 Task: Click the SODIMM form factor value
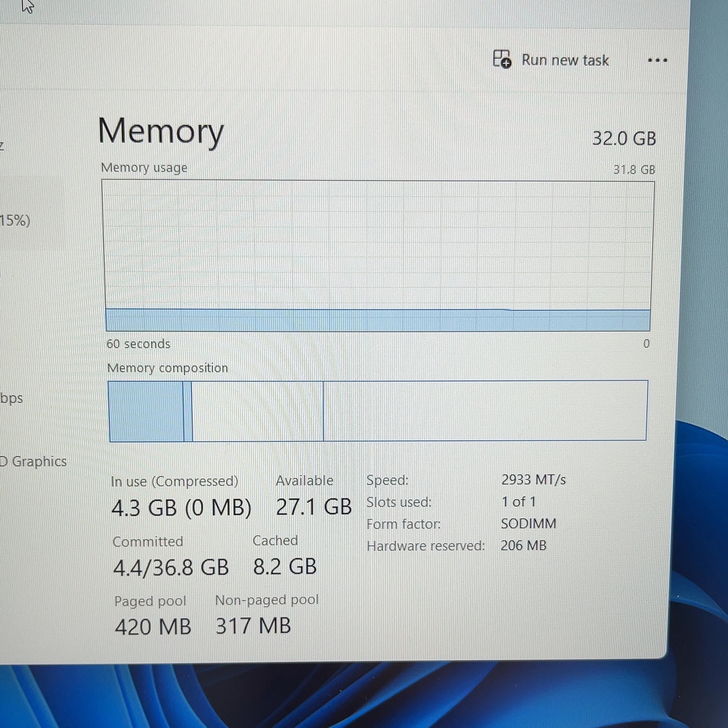click(529, 524)
